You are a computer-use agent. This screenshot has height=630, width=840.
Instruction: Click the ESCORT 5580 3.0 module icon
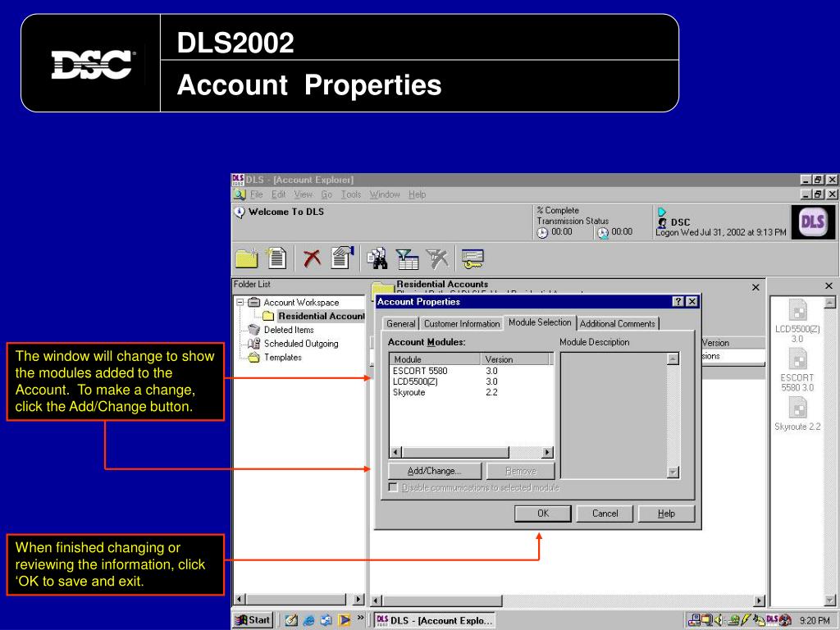click(x=797, y=359)
